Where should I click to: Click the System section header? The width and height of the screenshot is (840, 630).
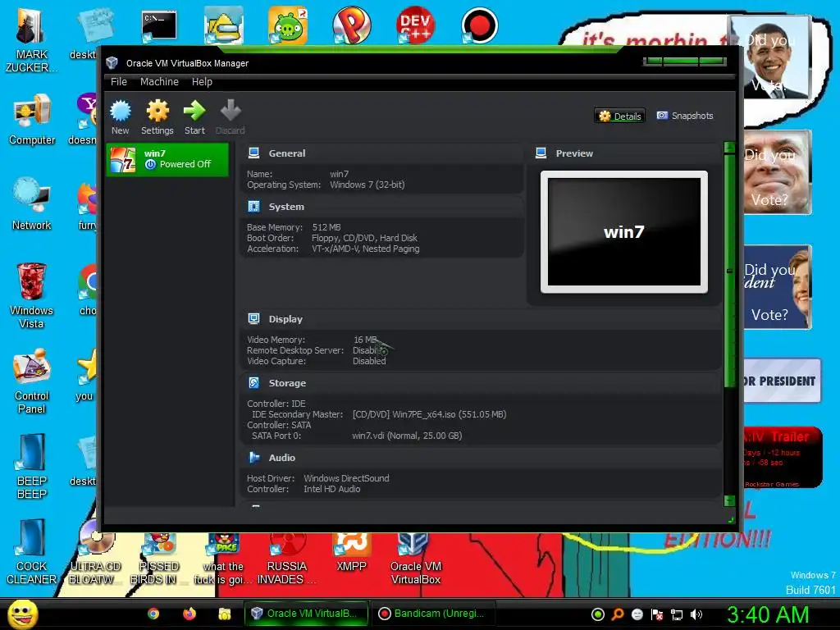[286, 207]
